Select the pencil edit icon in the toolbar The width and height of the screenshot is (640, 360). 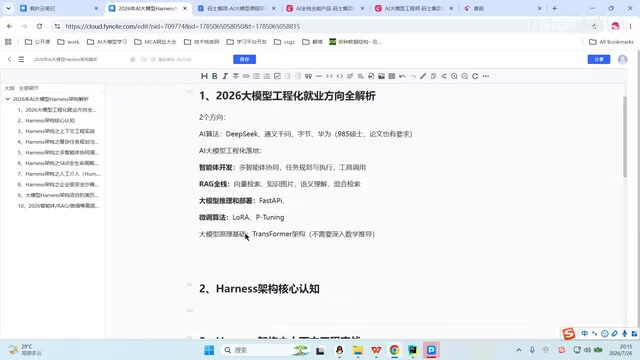[423, 76]
